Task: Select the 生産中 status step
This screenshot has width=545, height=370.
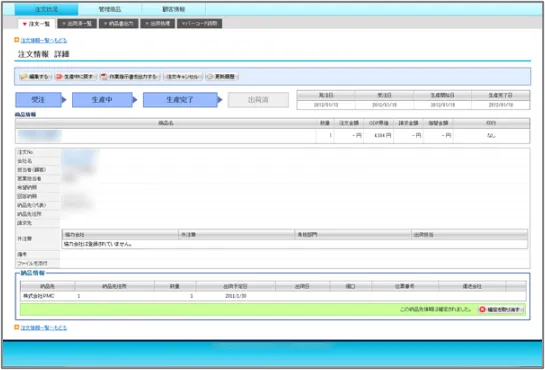Action: (102, 100)
